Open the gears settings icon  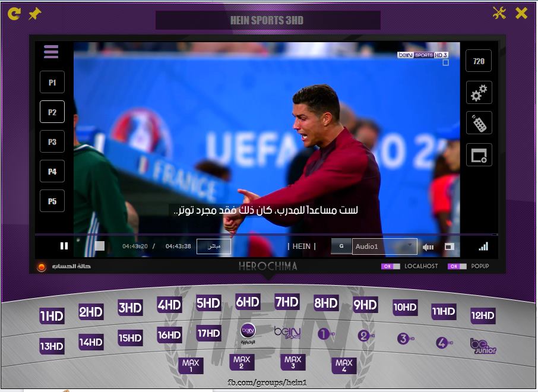click(479, 92)
